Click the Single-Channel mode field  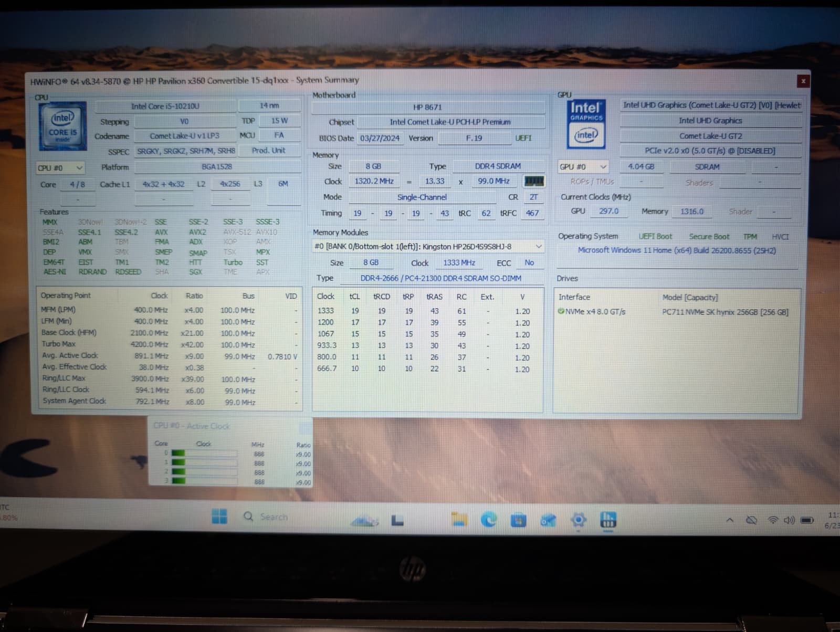[422, 197]
